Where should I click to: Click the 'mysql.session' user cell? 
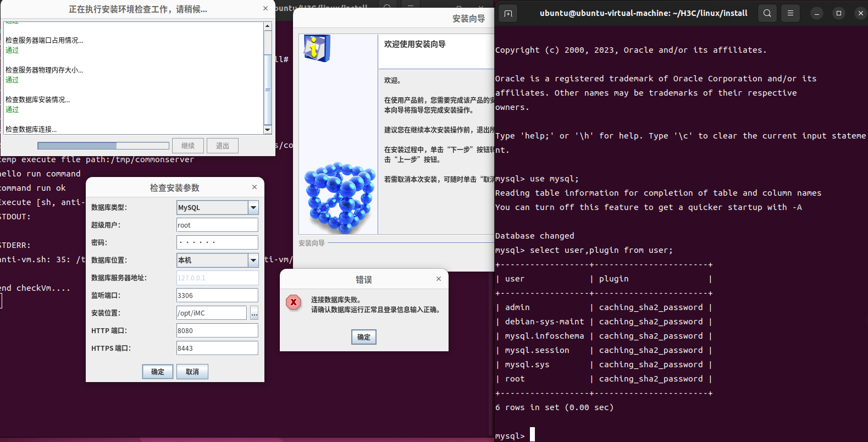537,350
